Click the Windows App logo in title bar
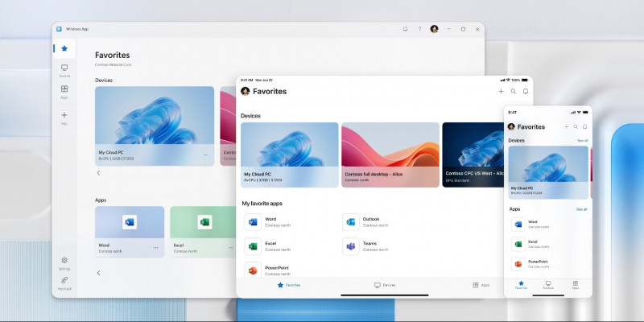The height and width of the screenshot is (322, 644). tap(59, 29)
